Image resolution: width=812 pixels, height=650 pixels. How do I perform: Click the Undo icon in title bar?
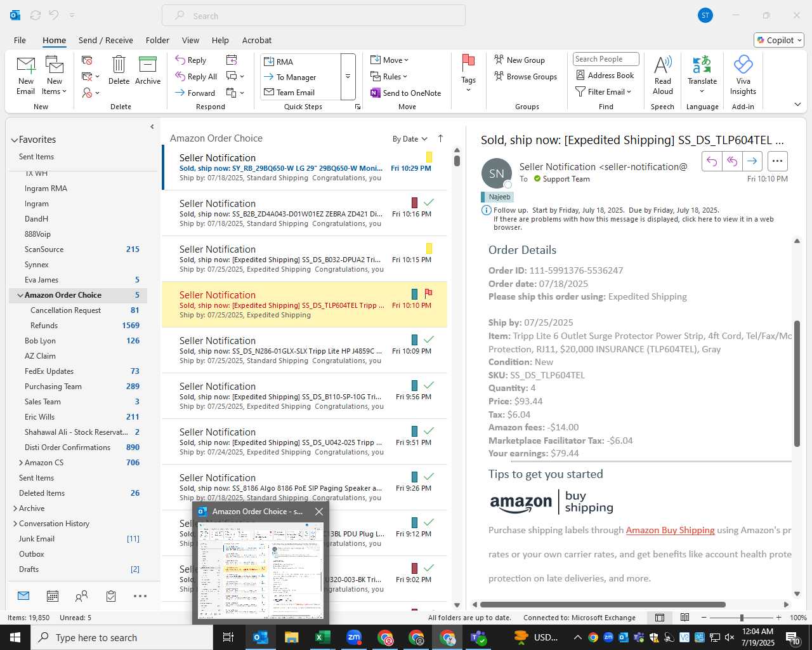(x=54, y=15)
